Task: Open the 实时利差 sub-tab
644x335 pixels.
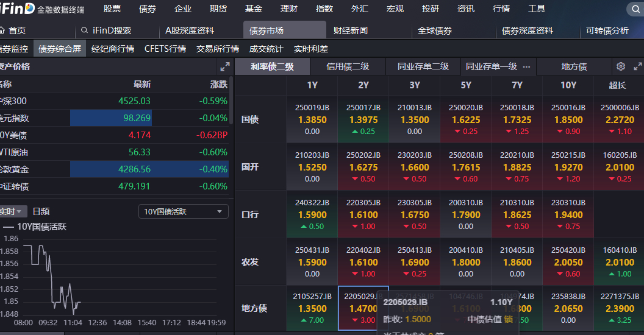Action: point(311,49)
